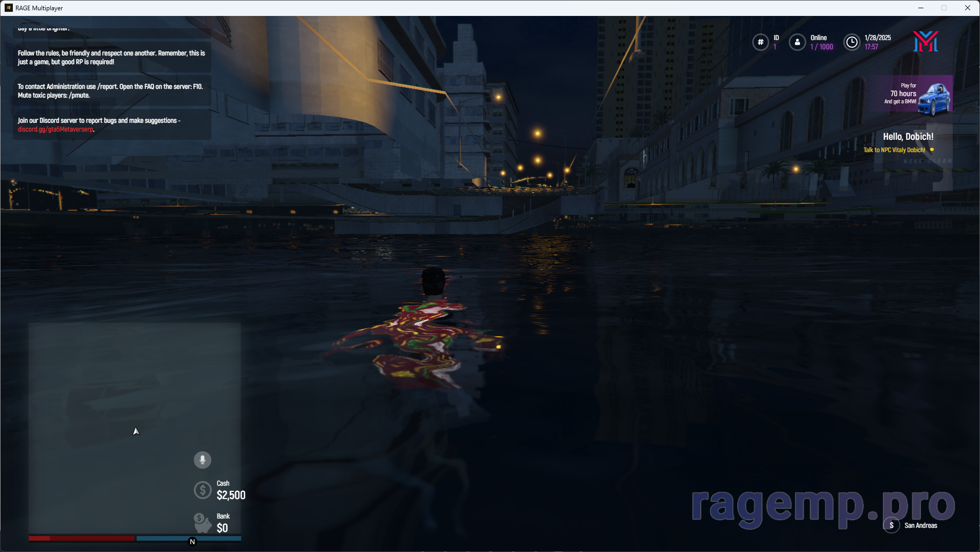Viewport: 980px width, 552px height.
Task: Click the clock icon by the date
Action: click(x=852, y=42)
